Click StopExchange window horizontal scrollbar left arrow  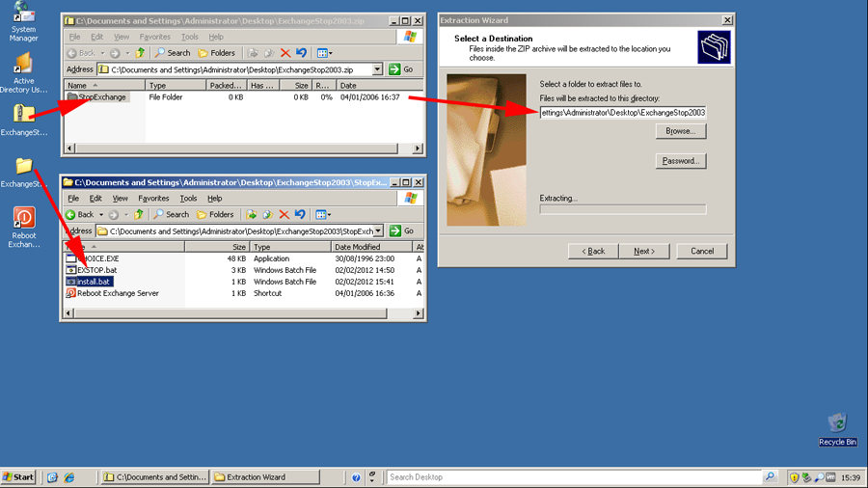69,313
